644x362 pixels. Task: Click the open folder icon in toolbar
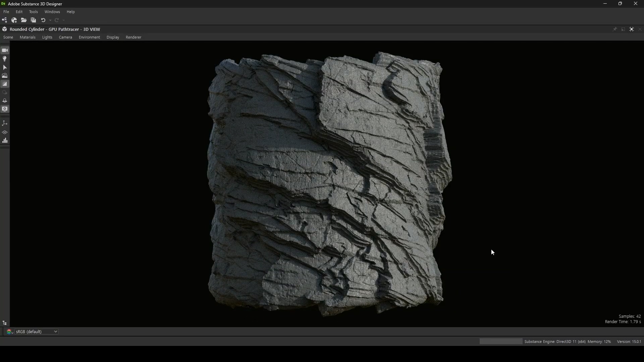pyautogui.click(x=24, y=20)
